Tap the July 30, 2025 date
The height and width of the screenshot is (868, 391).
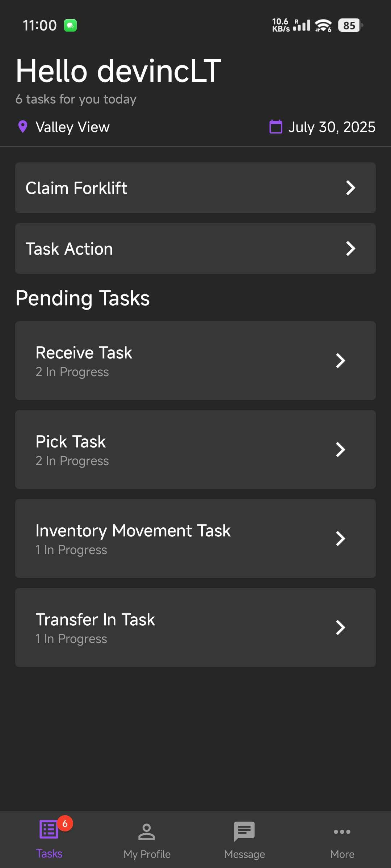332,127
